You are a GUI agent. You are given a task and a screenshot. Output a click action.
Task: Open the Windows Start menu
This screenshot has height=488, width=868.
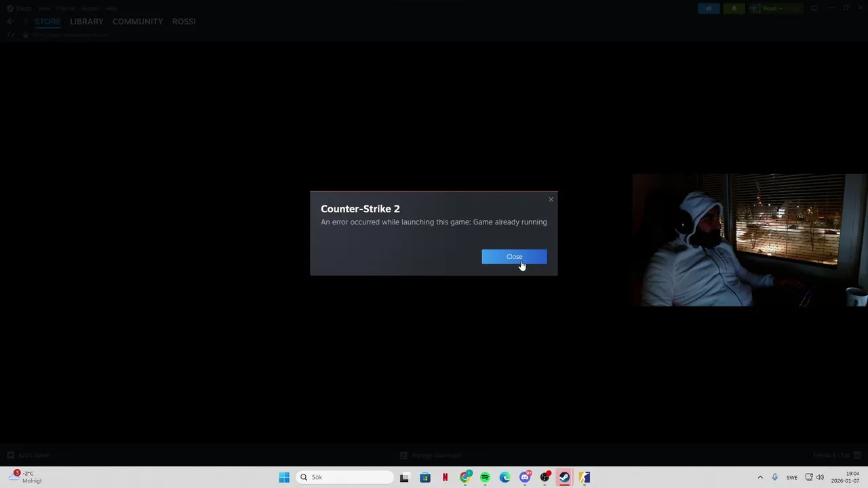[x=284, y=477]
